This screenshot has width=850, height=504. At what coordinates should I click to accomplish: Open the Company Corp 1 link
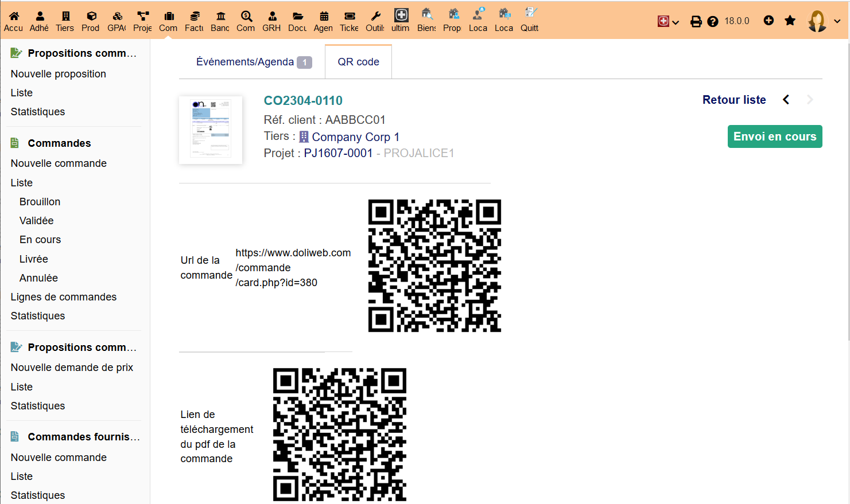tap(355, 137)
